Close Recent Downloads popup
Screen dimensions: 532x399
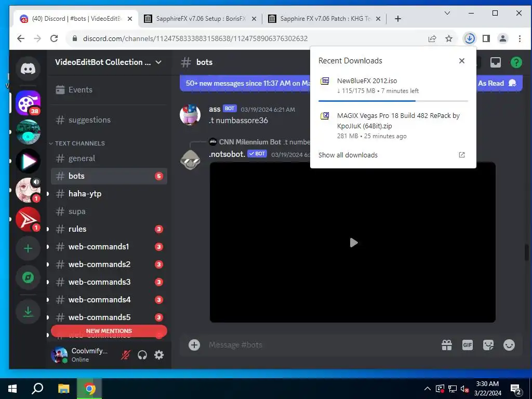pos(461,61)
